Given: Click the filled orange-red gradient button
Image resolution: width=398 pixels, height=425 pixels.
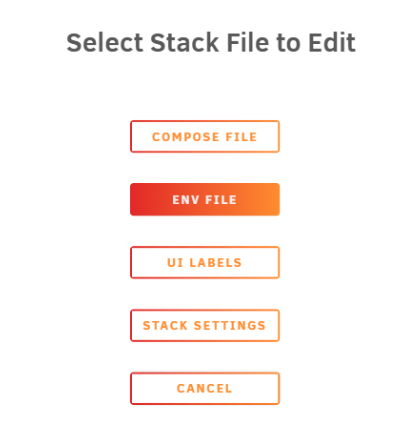Looking at the screenshot, I should pos(205,199).
